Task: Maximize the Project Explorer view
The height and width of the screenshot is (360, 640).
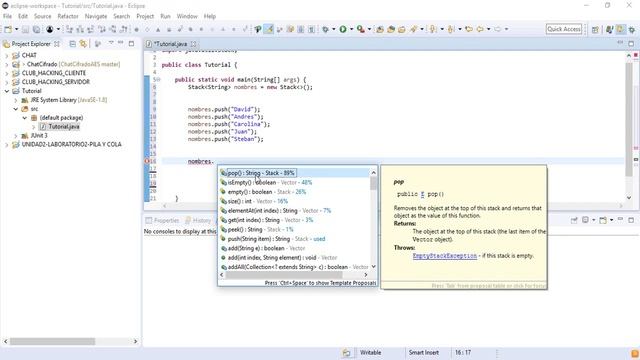Action: (x=131, y=43)
